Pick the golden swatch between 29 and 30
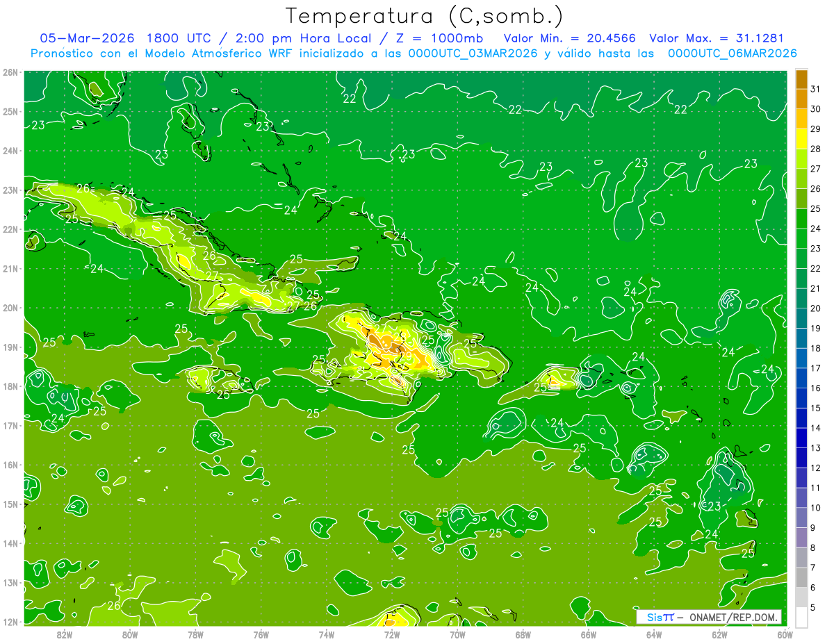 [x=801, y=119]
